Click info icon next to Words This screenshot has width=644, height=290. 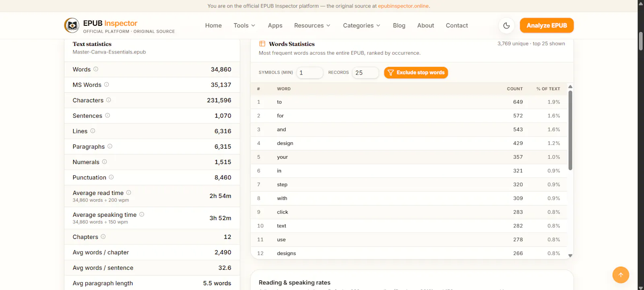(x=96, y=69)
